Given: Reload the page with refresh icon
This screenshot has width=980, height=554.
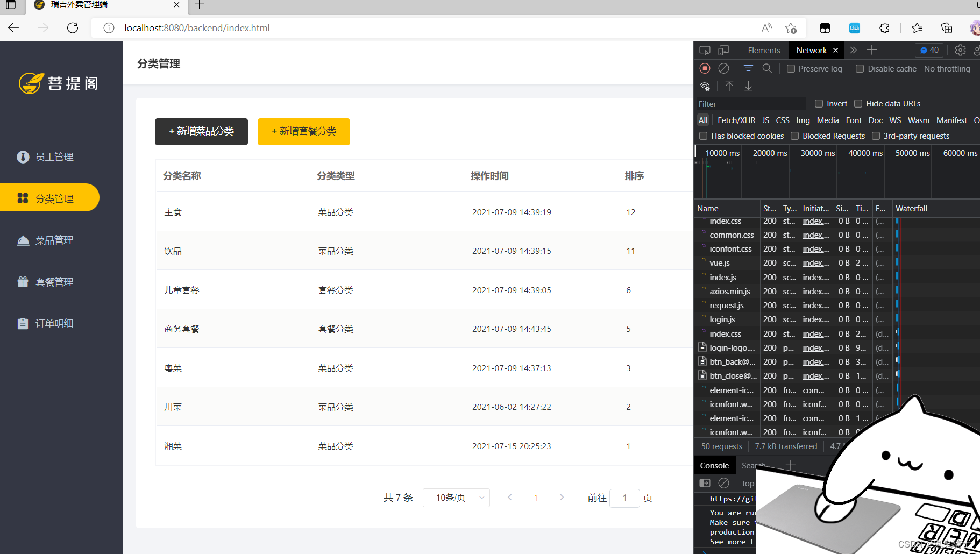Looking at the screenshot, I should click(73, 28).
